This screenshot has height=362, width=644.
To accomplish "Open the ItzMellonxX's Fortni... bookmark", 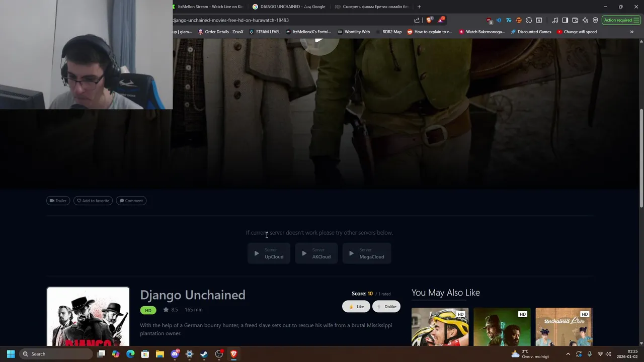I will click(308, 32).
